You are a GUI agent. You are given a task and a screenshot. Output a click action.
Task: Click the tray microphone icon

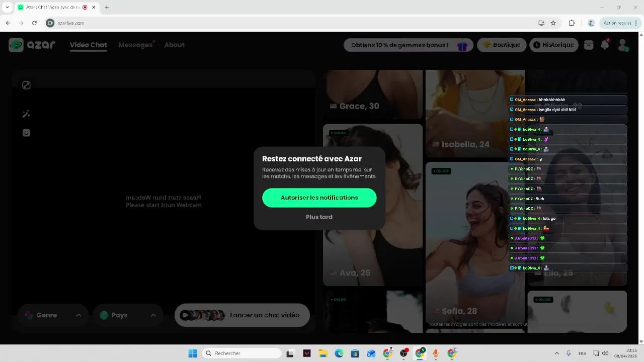[x=569, y=353]
